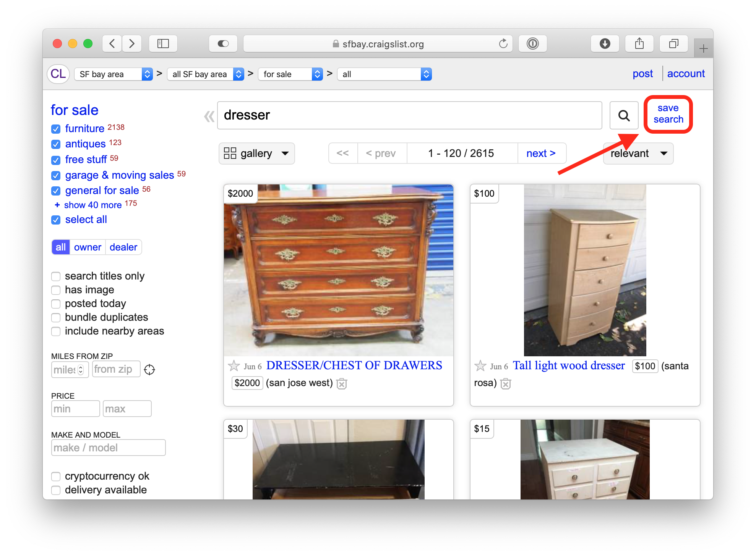Enable the posted today filter
The height and width of the screenshot is (556, 756).
coord(56,304)
